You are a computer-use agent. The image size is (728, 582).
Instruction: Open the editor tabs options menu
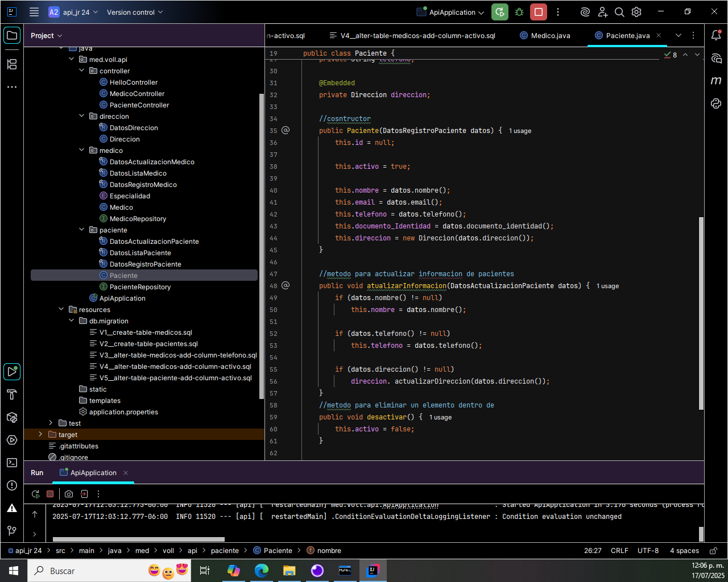(693, 35)
